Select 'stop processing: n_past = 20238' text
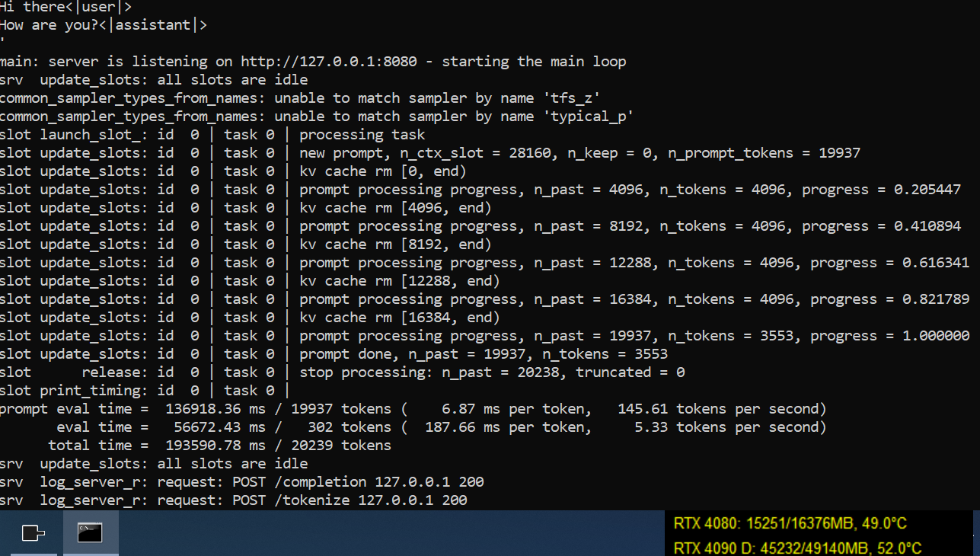Viewport: 980px width, 556px height. point(433,372)
